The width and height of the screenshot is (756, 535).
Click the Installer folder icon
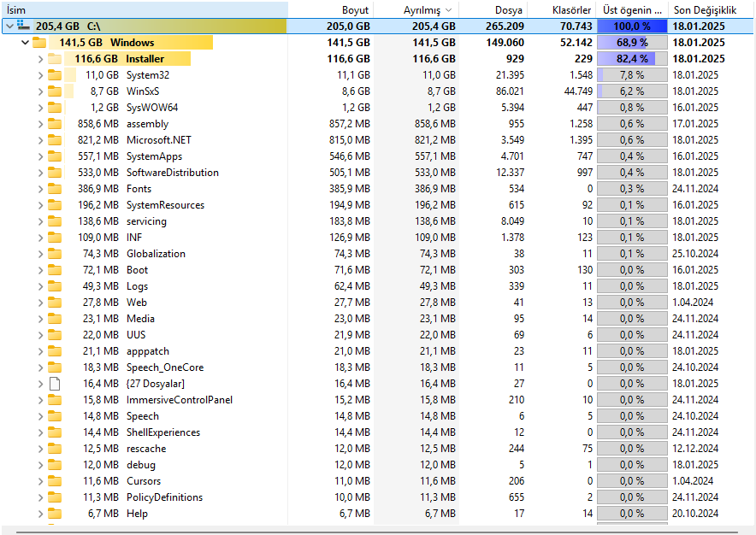pyautogui.click(x=55, y=59)
